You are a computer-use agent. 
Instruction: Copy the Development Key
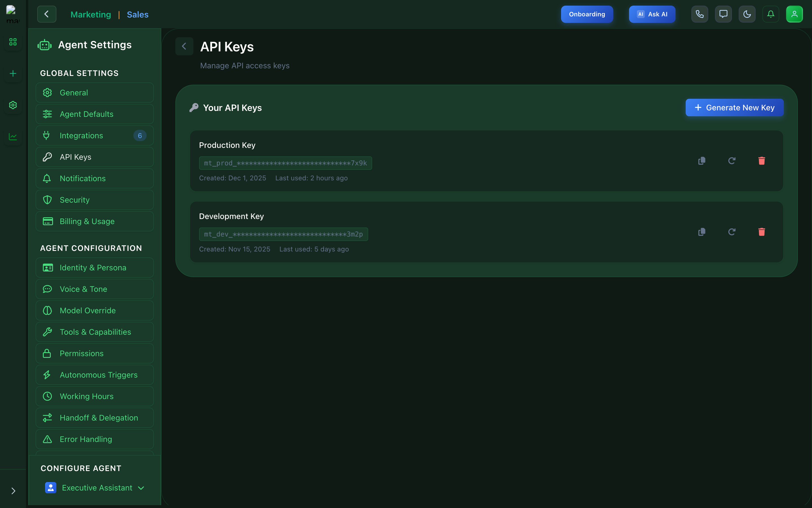(x=701, y=232)
